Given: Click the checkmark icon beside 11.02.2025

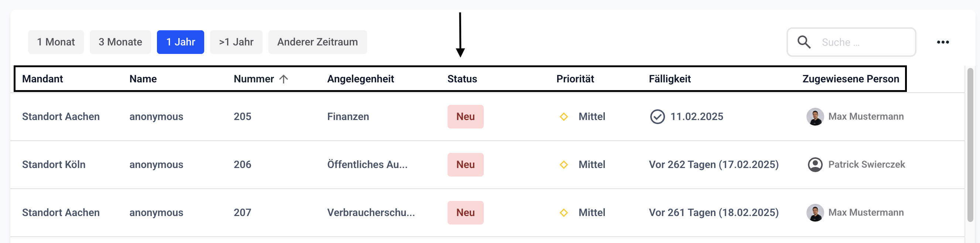Looking at the screenshot, I should 657,117.
